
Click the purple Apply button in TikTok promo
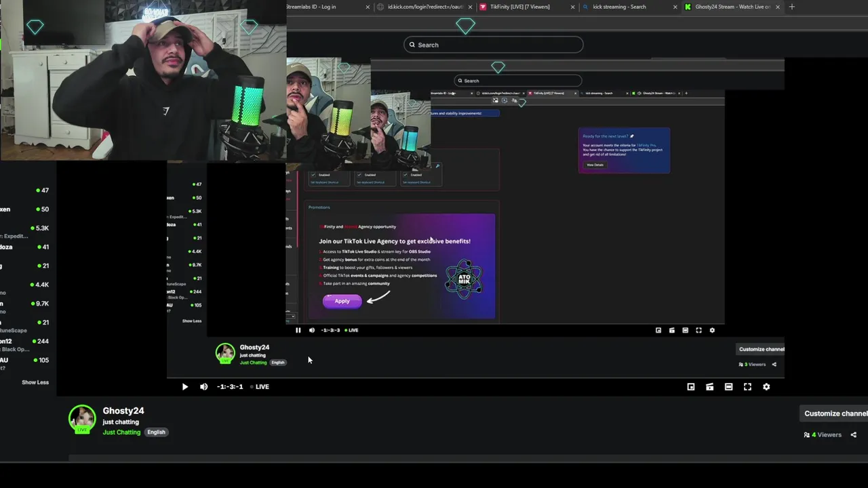pos(342,301)
